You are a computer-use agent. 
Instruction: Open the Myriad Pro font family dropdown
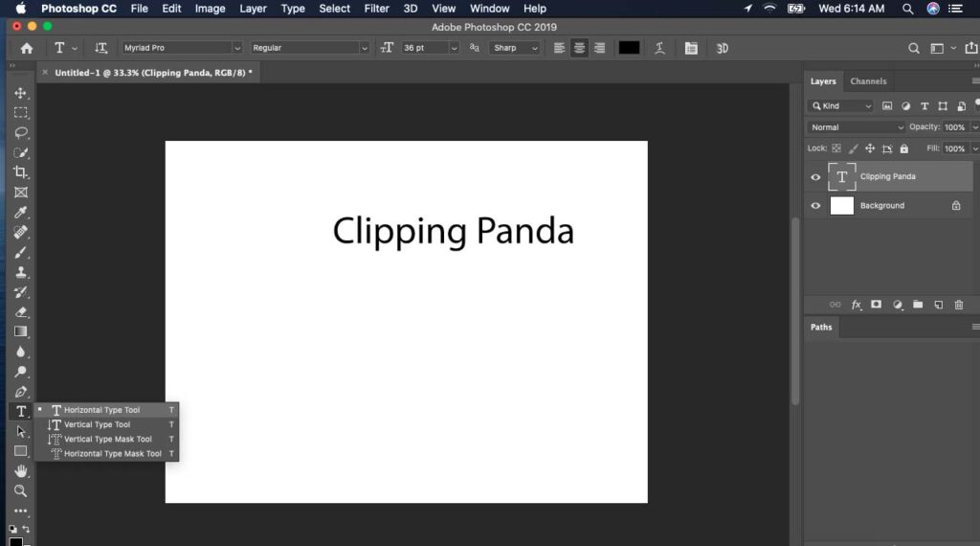[237, 48]
